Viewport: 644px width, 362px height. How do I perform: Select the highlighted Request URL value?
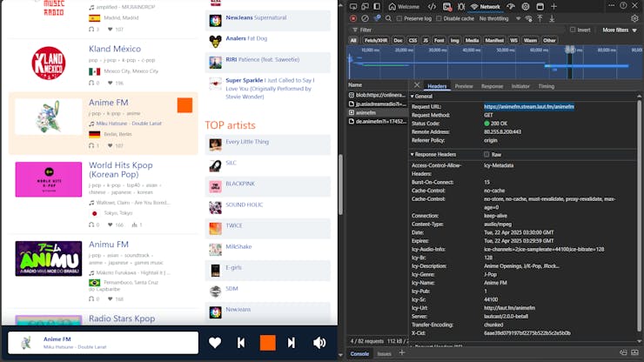tap(528, 107)
